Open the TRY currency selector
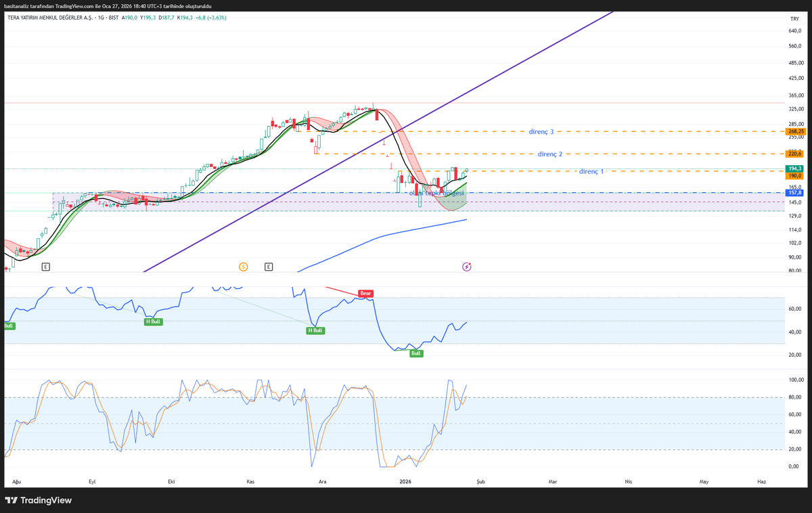This screenshot has width=812, height=513. 794,20
